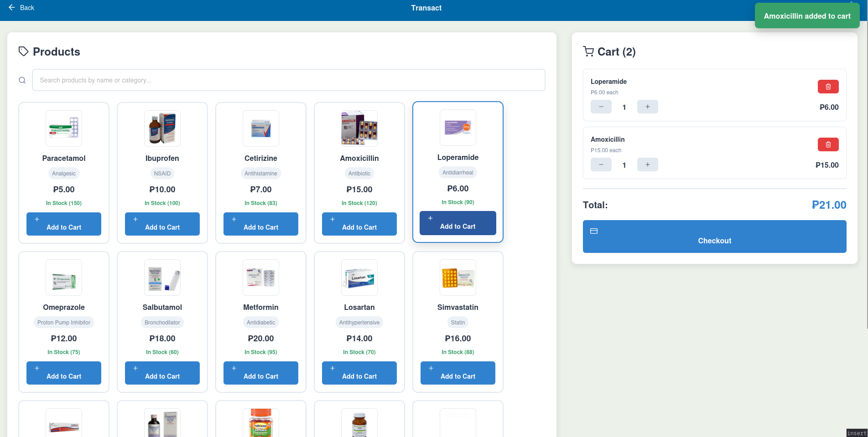Viewport: 868px width, 437px height.
Task: Click the Losartan product thumbnail
Action: 359,278
